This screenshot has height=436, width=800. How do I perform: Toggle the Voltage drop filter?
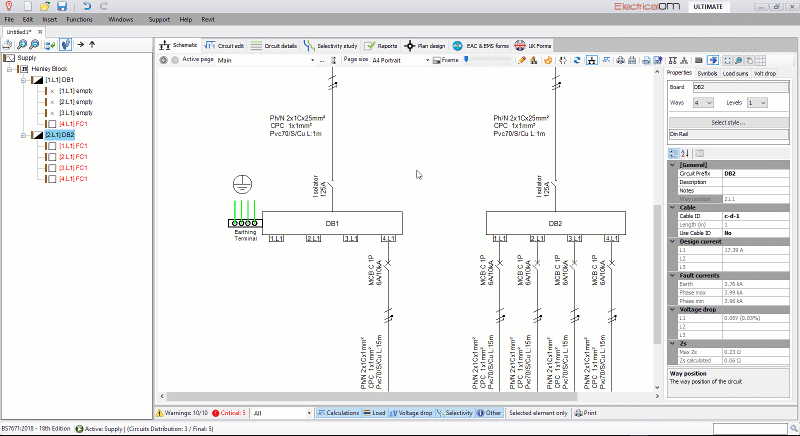pyautogui.click(x=411, y=413)
